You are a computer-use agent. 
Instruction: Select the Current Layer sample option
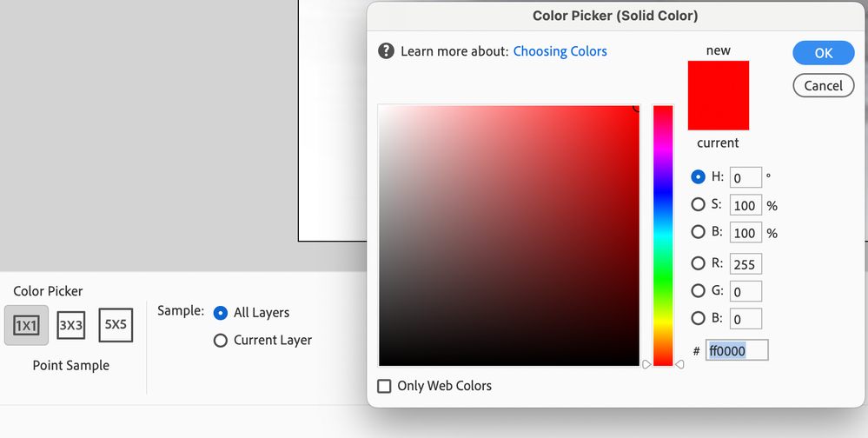pyautogui.click(x=221, y=341)
